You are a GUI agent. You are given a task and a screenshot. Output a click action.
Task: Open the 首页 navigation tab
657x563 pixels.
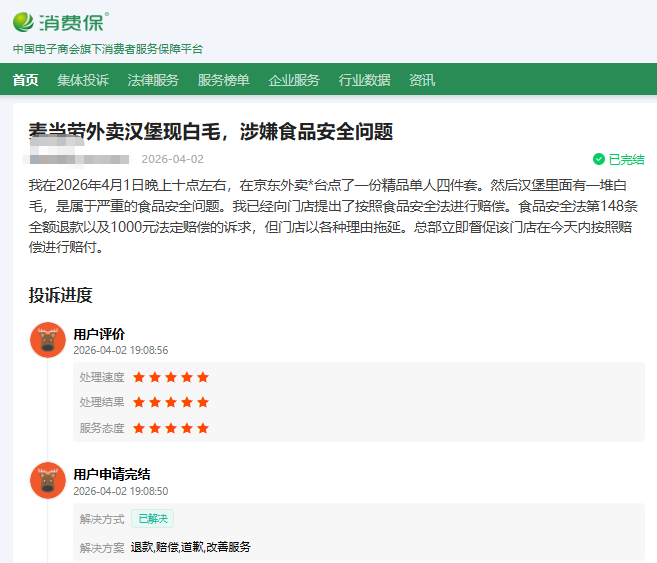[25, 80]
